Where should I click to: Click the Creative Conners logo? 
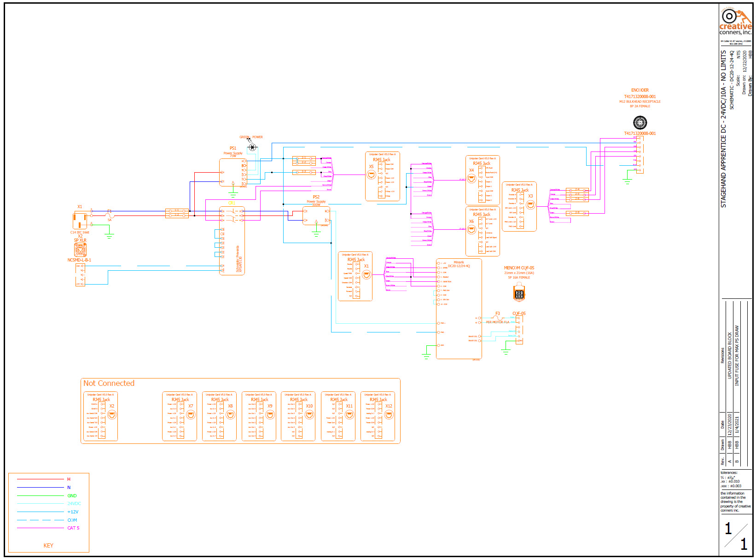tap(735, 22)
